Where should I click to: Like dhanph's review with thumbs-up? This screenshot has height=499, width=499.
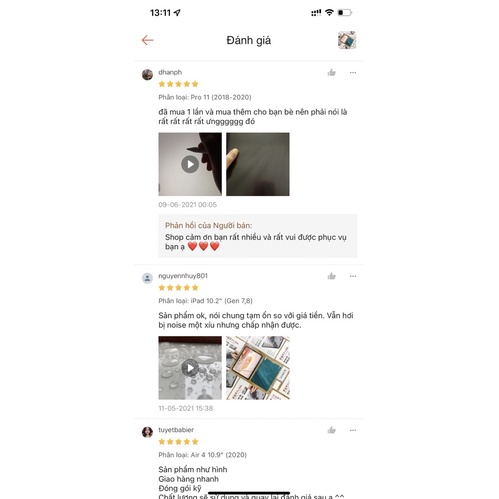pyautogui.click(x=332, y=73)
